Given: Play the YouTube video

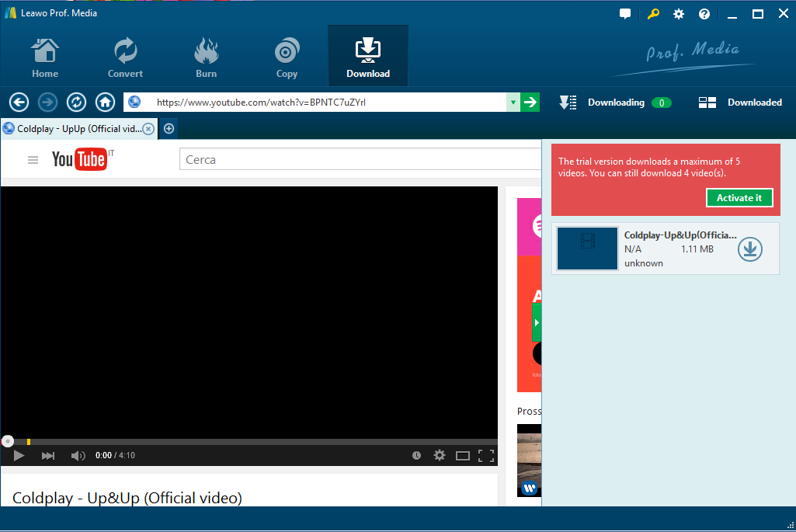Looking at the screenshot, I should click(19, 455).
